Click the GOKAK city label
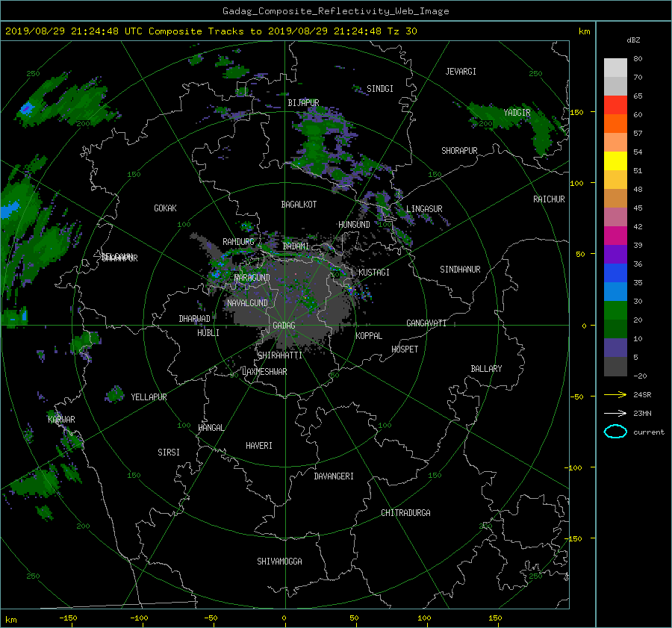Screen dimensions: 672x628 pos(166,208)
